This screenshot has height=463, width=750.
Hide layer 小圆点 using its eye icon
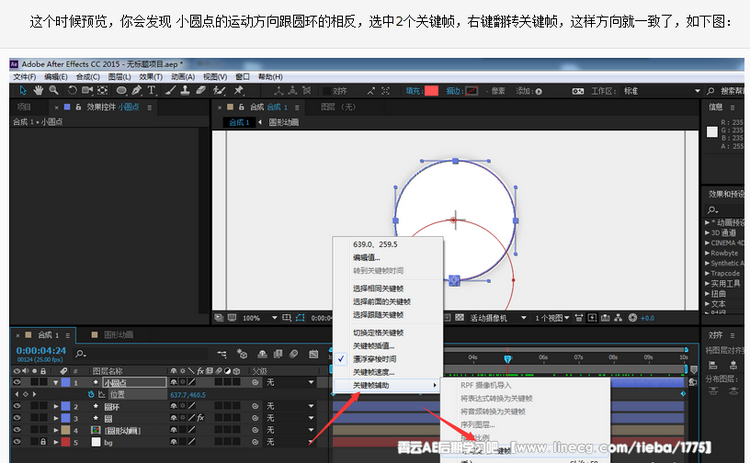pos(17,382)
